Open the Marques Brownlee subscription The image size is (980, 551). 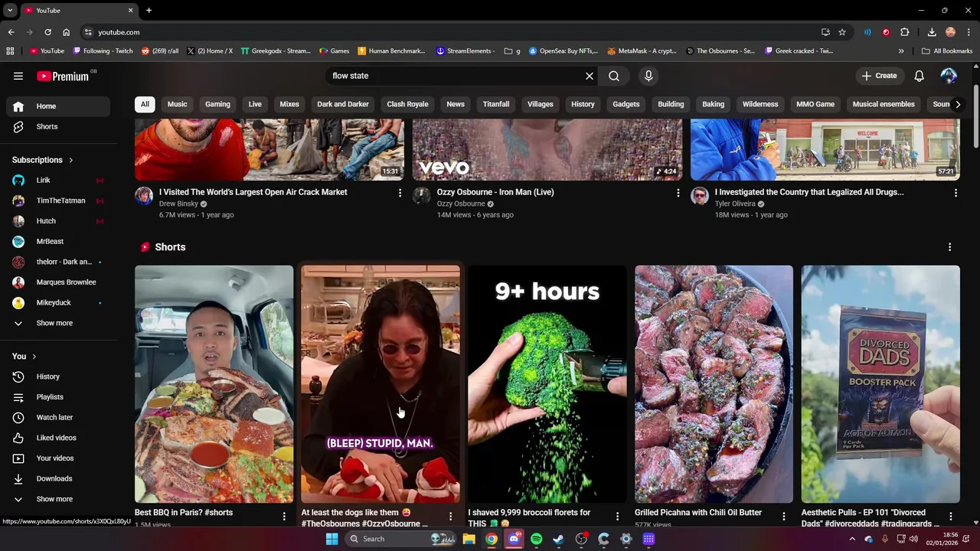click(58, 282)
